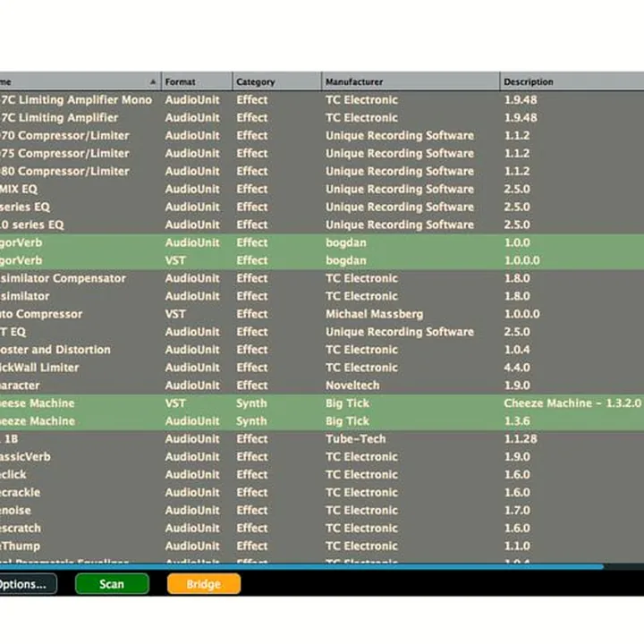Select the 'series EQ' row above '0 series EQ'
Screen dimensions: 644x644
tap(322, 207)
